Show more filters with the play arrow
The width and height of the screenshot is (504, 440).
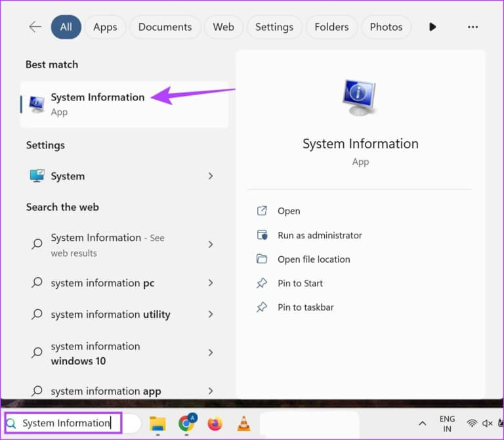point(432,27)
